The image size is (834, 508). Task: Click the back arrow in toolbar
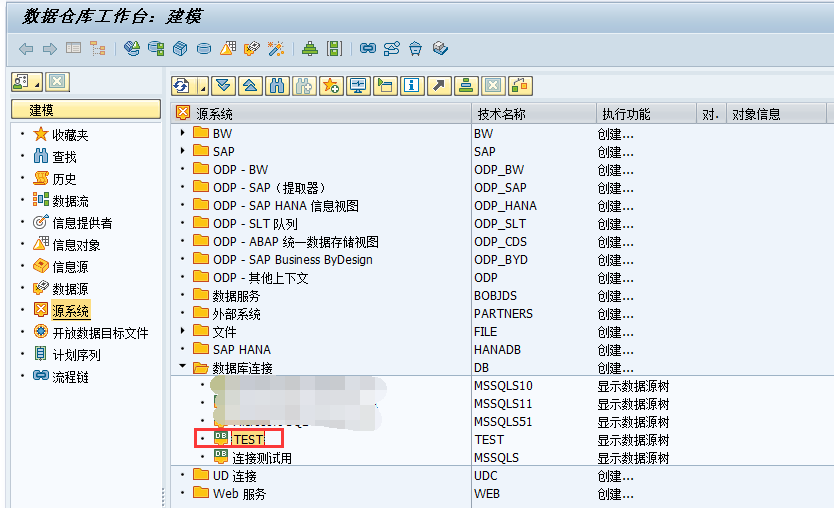[x=26, y=49]
